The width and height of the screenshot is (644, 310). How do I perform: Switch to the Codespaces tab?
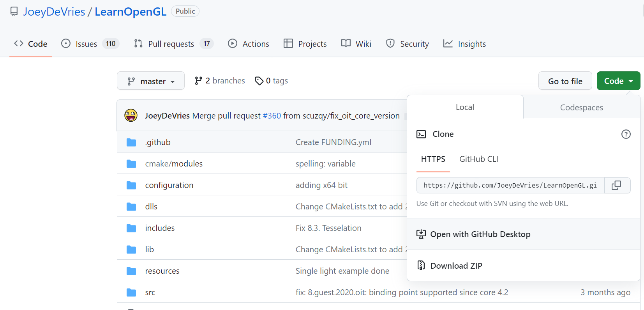pyautogui.click(x=582, y=107)
